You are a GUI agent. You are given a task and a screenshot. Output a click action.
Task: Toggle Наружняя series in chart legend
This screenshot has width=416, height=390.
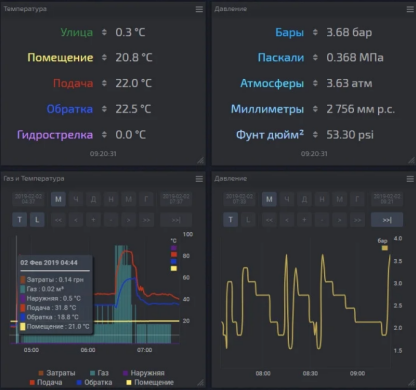click(x=144, y=373)
